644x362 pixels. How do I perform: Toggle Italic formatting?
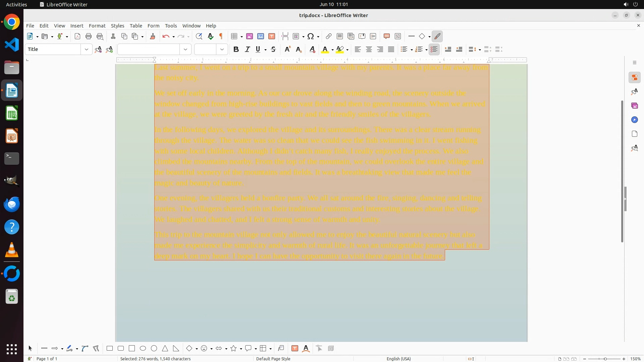pos(247,50)
